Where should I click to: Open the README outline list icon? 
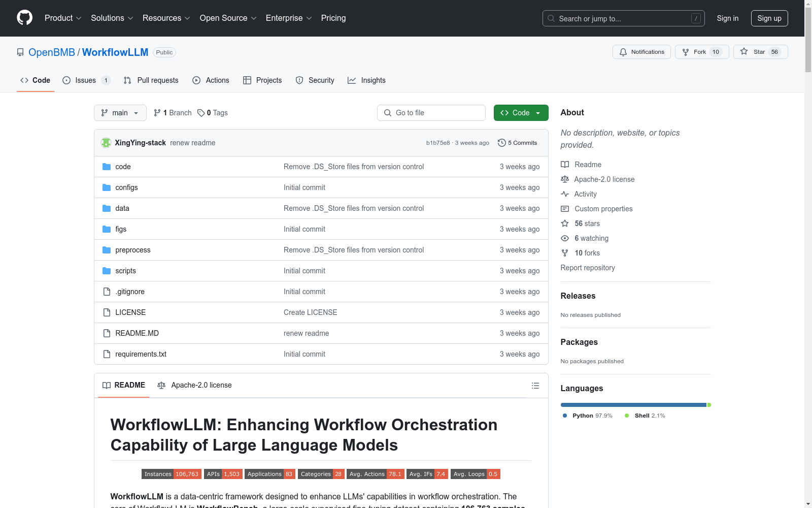[x=535, y=386]
